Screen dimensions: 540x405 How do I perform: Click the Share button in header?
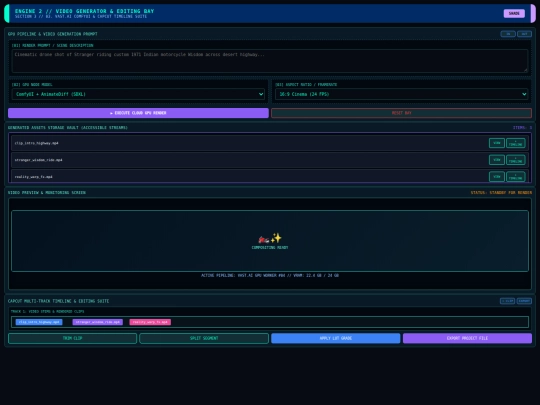[514, 13]
